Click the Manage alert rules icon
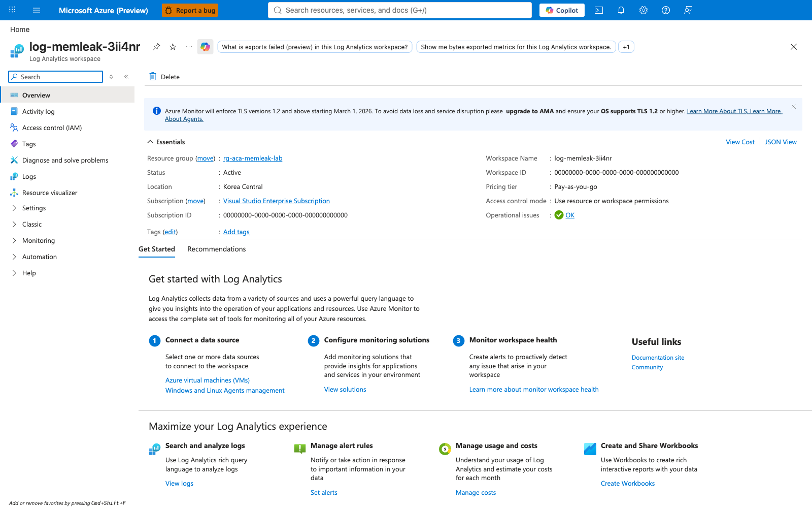Screen dimensions: 812x508 [x=300, y=449]
